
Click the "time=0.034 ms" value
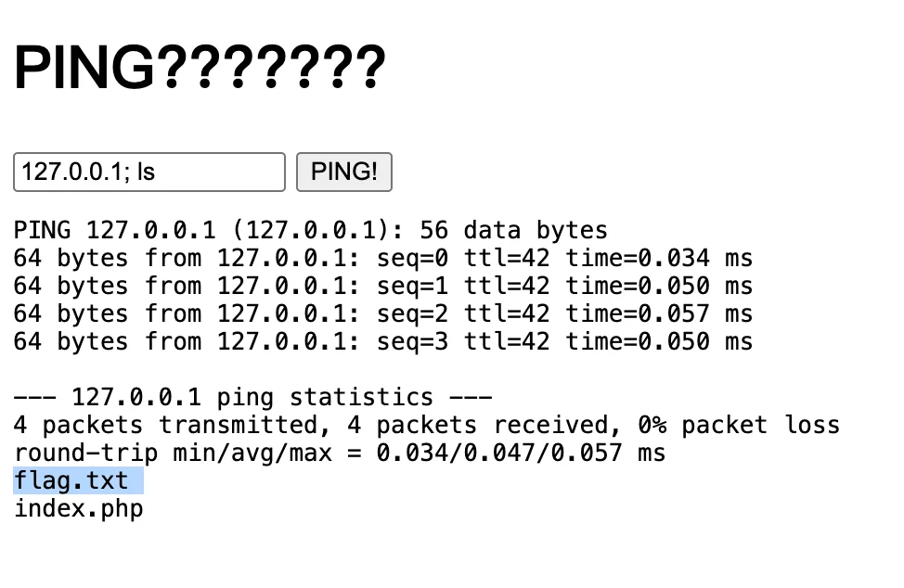coord(659,258)
